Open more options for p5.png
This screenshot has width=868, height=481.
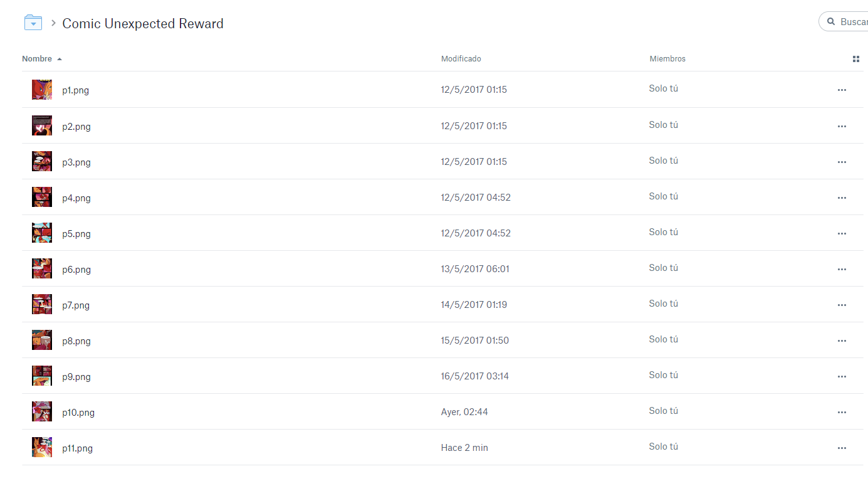pyautogui.click(x=842, y=234)
